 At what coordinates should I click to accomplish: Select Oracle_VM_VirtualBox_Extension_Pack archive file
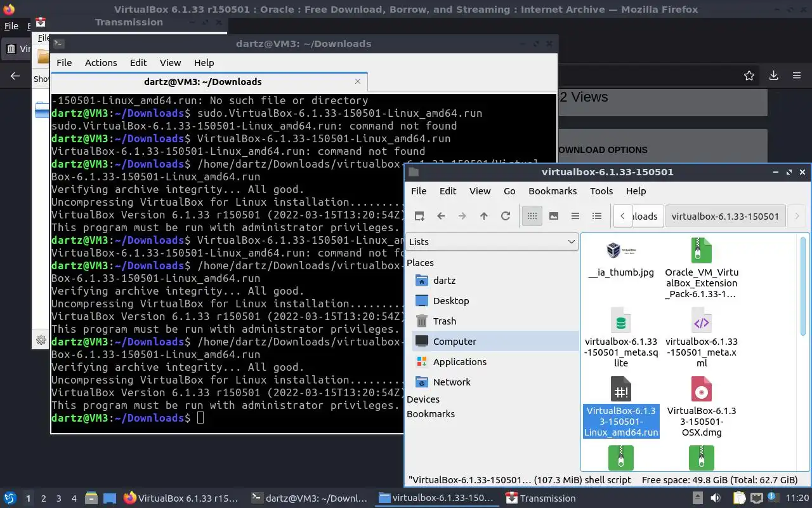(702, 268)
